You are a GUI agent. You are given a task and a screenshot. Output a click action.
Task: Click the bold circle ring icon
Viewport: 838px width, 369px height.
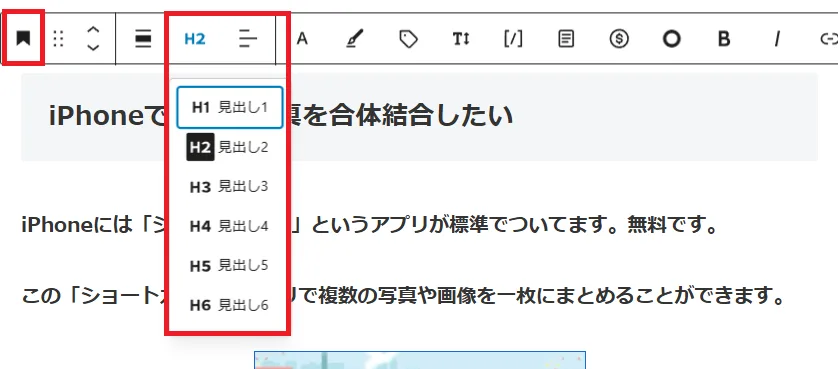click(671, 39)
